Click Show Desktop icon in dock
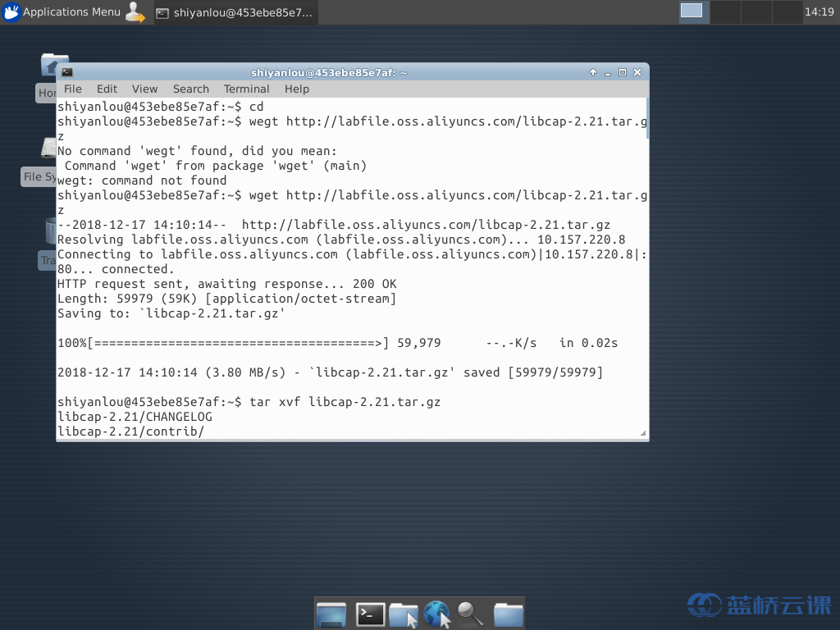This screenshot has height=630, width=840. (x=331, y=614)
